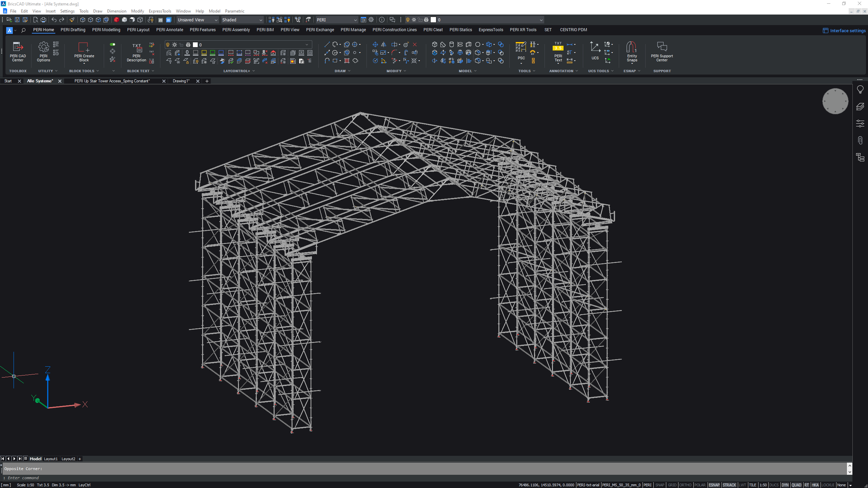Toggle GRID display in status bar
Image resolution: width=868 pixels, height=488 pixels.
672,485
